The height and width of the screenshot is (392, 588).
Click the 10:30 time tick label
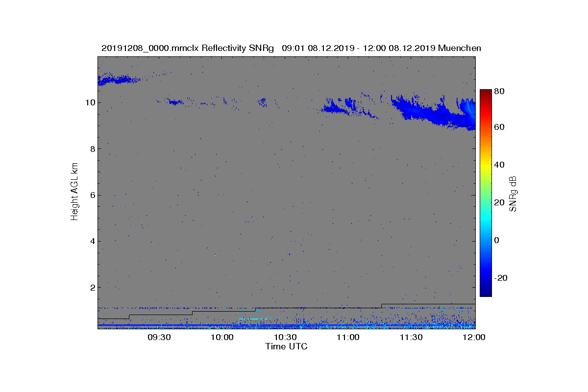point(285,337)
